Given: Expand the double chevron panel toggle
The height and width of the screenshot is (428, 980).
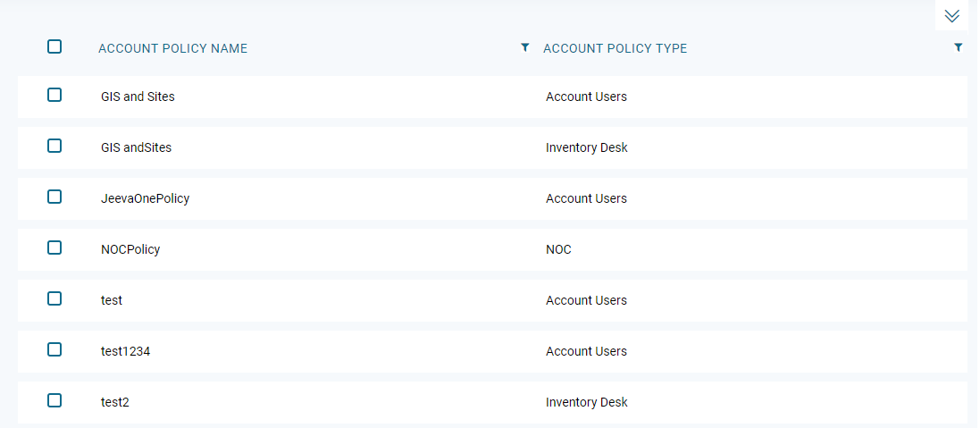Looking at the screenshot, I should click(x=951, y=15).
